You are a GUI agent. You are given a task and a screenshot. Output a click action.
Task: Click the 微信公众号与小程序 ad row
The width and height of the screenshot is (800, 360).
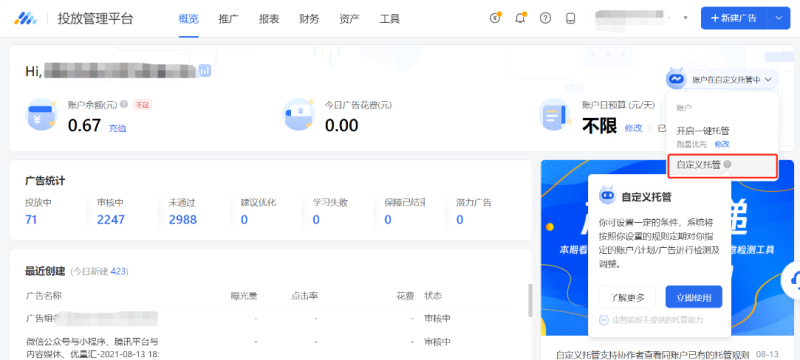(92, 347)
